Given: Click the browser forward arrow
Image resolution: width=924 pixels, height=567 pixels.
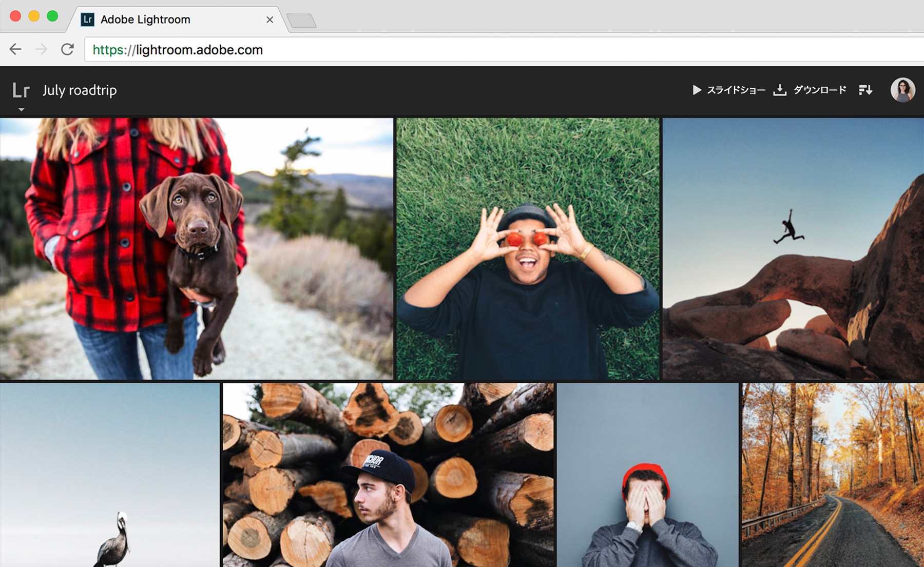Looking at the screenshot, I should [x=42, y=49].
